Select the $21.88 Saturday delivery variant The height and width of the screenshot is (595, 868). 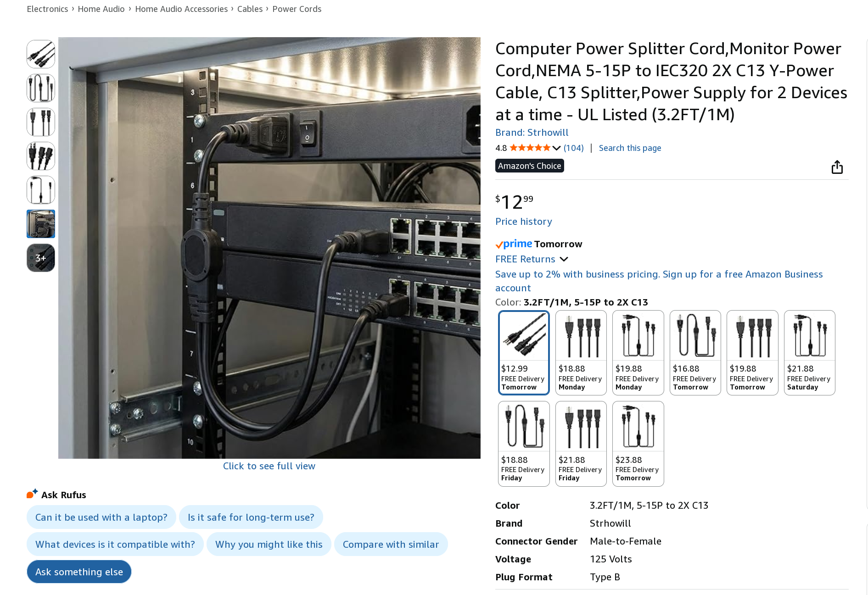tap(809, 352)
